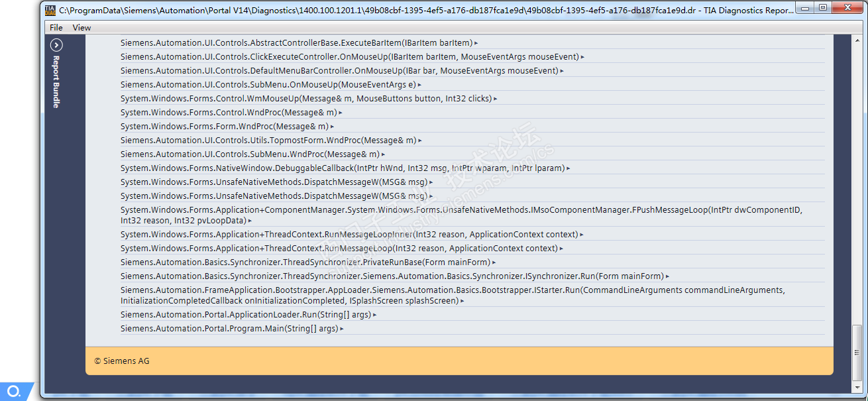This screenshot has width=868, height=401.
Task: Expand the FPushMessageLoop frame arrow
Action: tap(250, 221)
